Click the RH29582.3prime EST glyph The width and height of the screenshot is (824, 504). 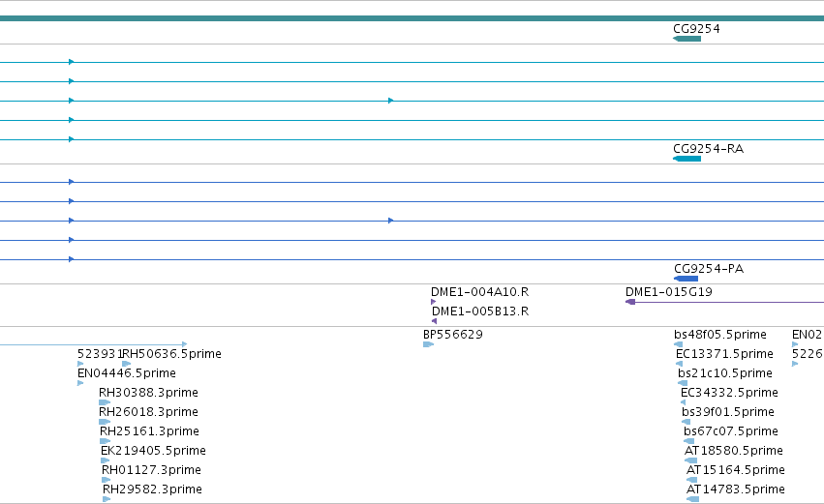[107, 499]
